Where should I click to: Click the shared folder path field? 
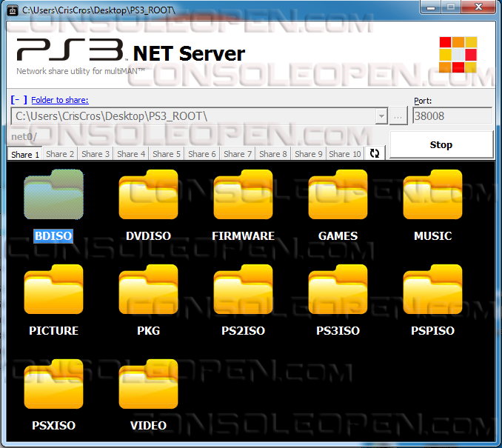(194, 116)
